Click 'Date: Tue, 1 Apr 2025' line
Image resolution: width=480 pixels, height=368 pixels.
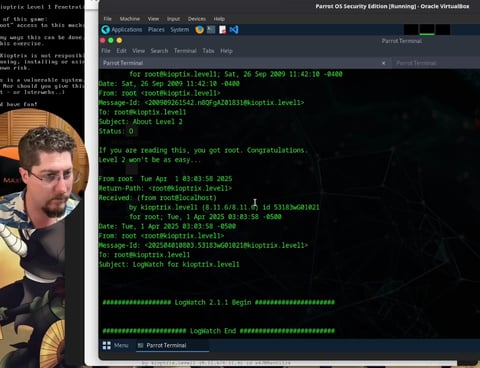click(167, 227)
